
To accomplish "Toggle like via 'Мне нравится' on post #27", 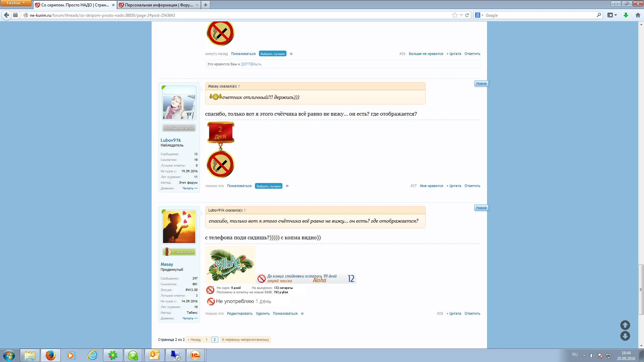I will tap(431, 186).
